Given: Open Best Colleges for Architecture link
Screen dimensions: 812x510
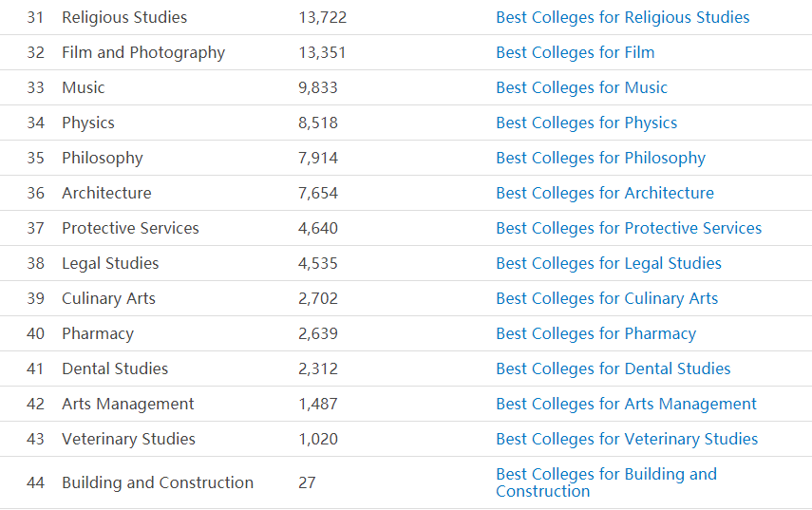Looking at the screenshot, I should click(605, 193).
